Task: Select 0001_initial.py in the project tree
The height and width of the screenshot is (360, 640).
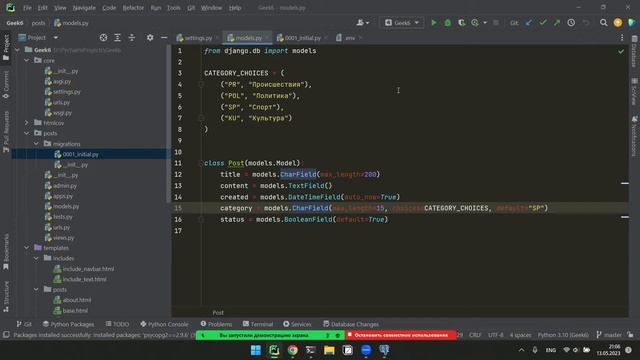Action: [x=80, y=154]
